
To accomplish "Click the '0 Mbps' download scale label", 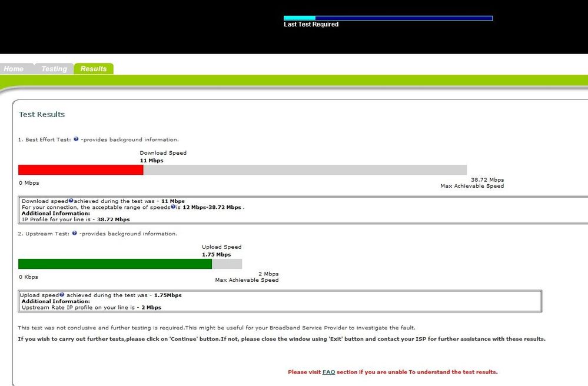I will coord(29,183).
